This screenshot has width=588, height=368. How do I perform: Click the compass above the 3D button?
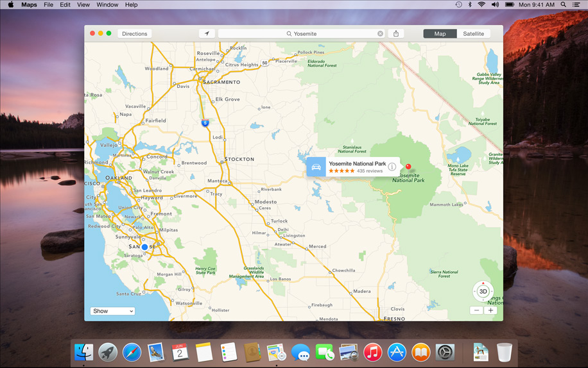(x=483, y=283)
